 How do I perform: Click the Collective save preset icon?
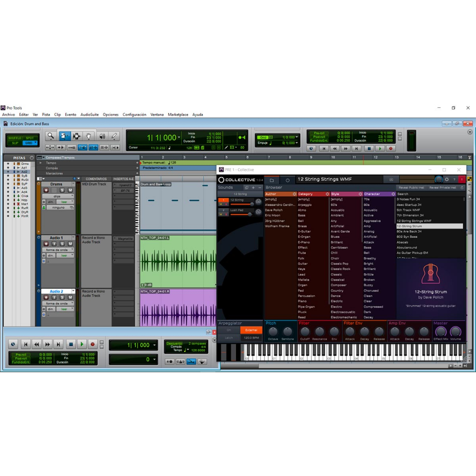pyautogui.click(x=391, y=179)
